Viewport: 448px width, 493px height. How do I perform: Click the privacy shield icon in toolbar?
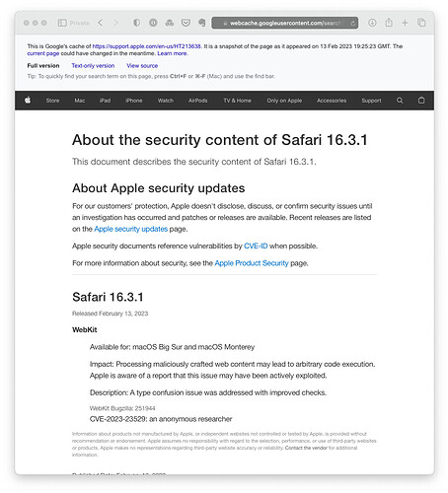coord(136,23)
